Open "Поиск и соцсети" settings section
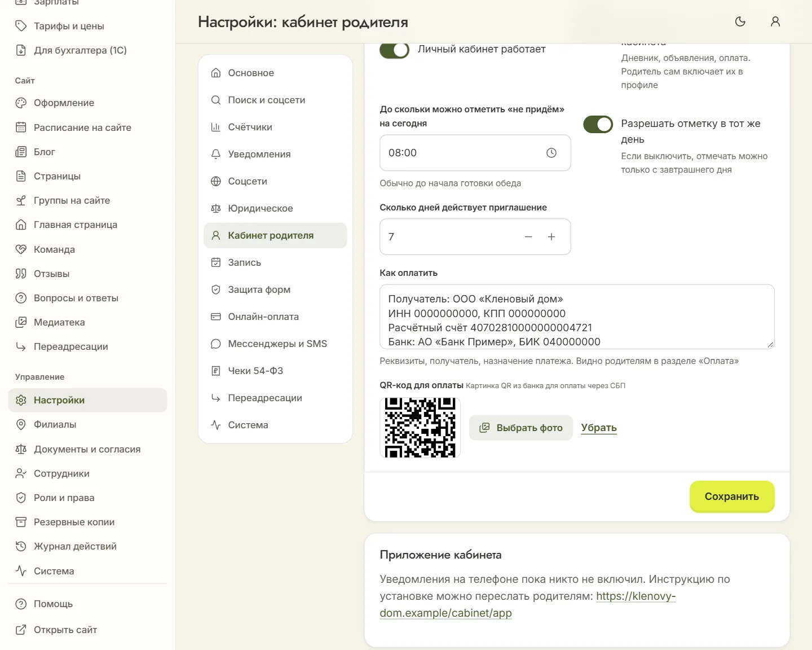This screenshot has height=650, width=812. [x=275, y=100]
